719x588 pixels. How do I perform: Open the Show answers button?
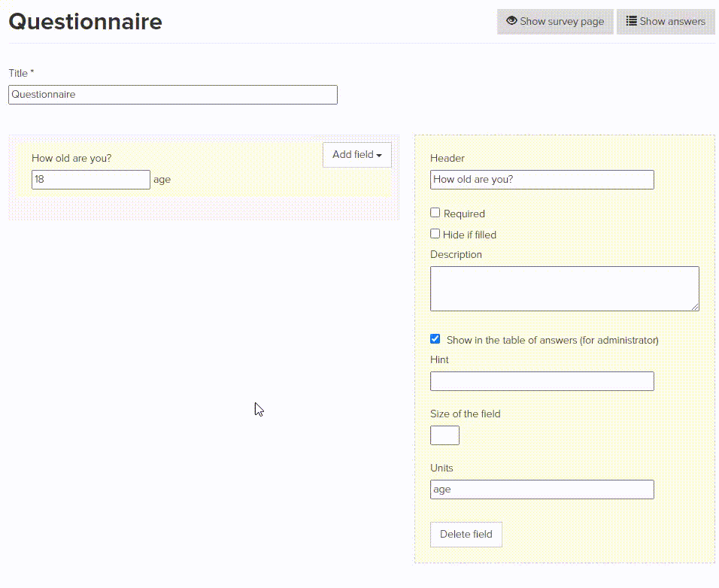coord(666,22)
